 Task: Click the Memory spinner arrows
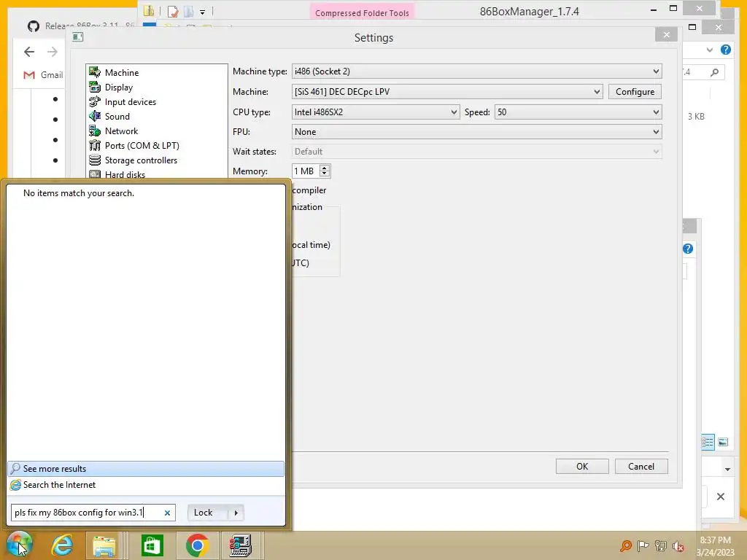(325, 171)
